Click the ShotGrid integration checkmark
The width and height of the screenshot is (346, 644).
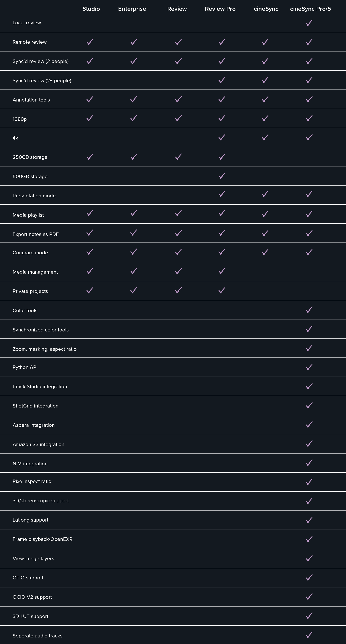309,405
